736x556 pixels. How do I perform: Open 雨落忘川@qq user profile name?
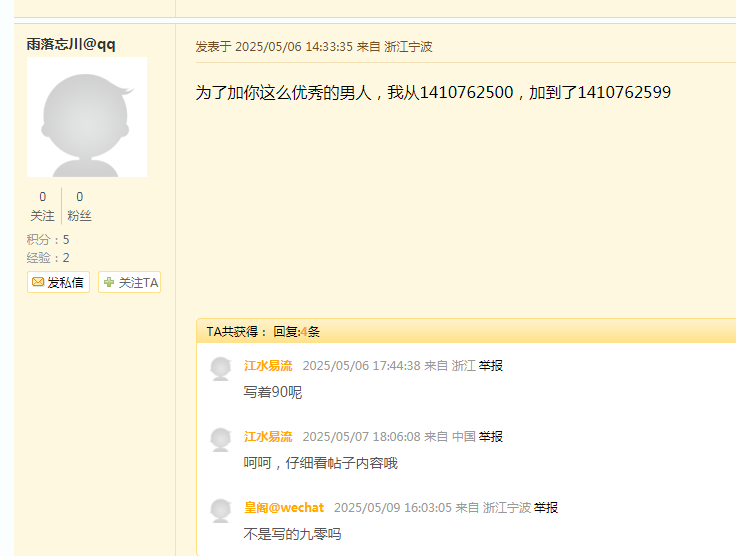[x=71, y=44]
